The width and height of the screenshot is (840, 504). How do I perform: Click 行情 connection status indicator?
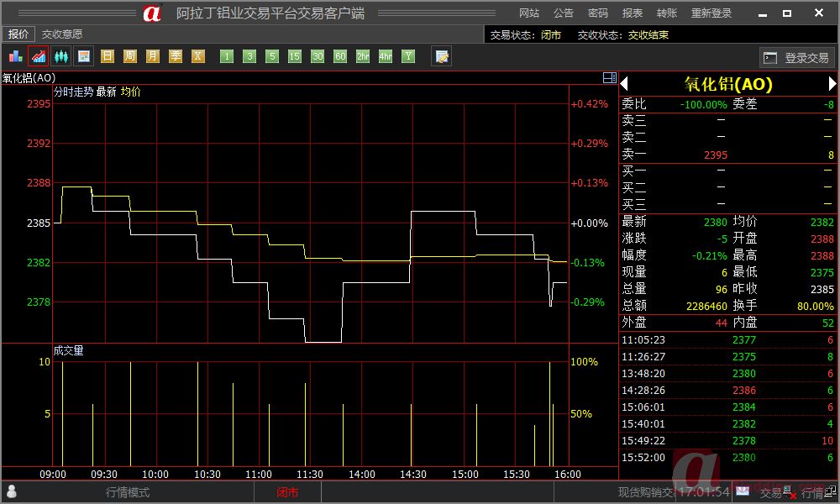pos(819,492)
